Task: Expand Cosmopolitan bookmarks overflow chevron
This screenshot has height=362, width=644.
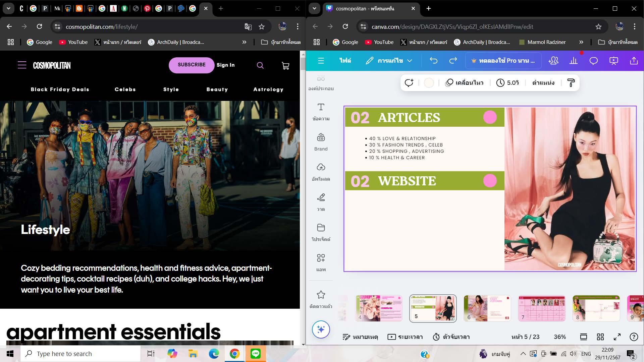Action: [244, 42]
